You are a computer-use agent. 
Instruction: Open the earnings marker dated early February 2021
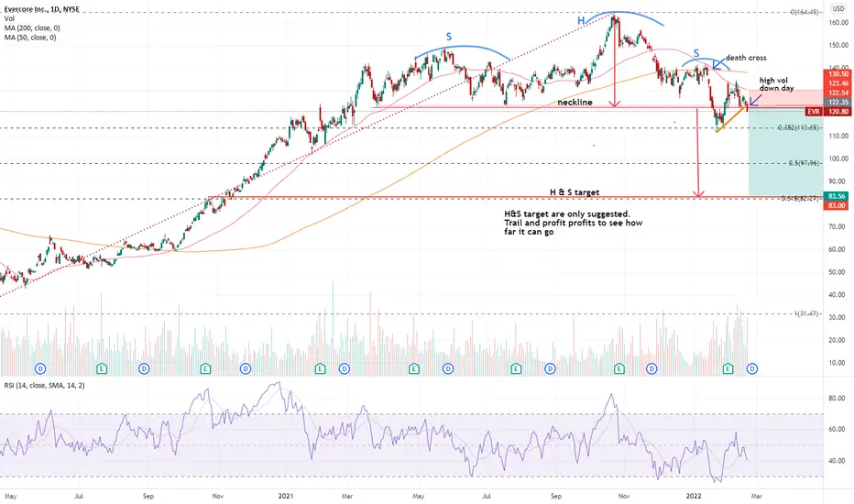point(320,369)
